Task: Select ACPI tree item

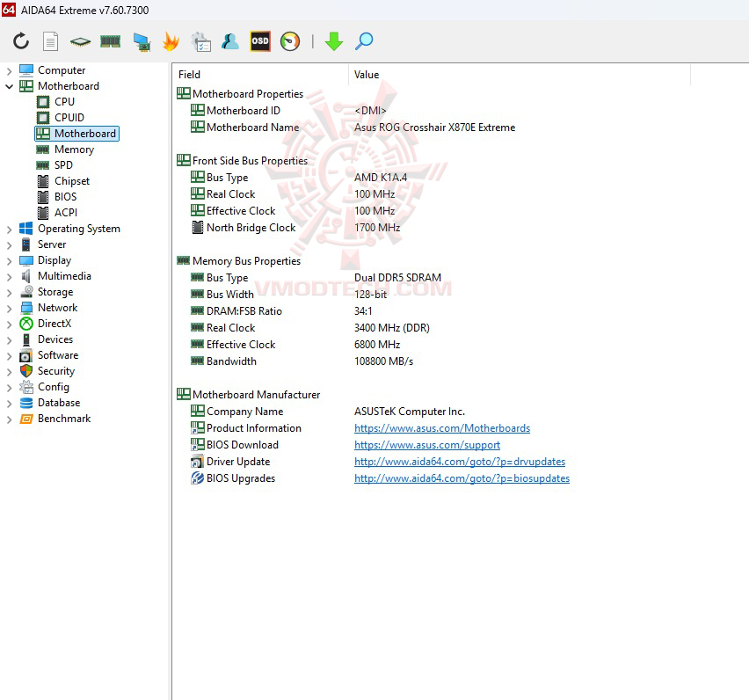Action: tap(66, 213)
